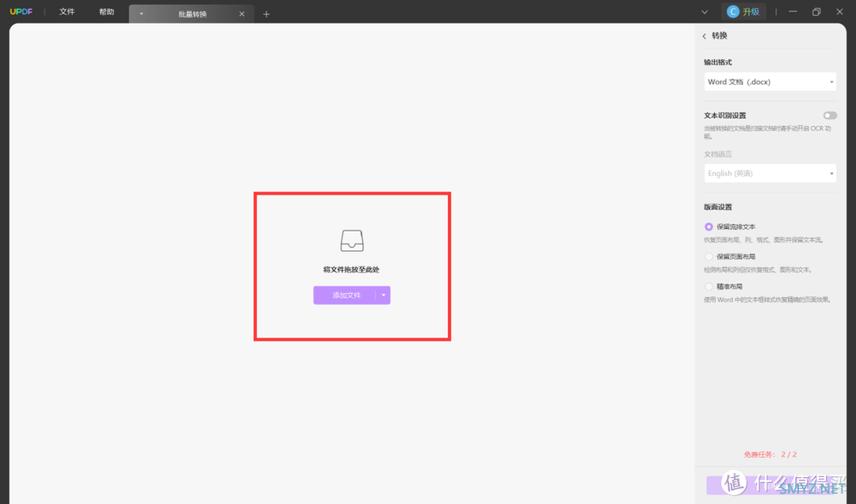Restore the UPDF window size
Image resolution: width=856 pixels, height=504 pixels.
pos(816,11)
